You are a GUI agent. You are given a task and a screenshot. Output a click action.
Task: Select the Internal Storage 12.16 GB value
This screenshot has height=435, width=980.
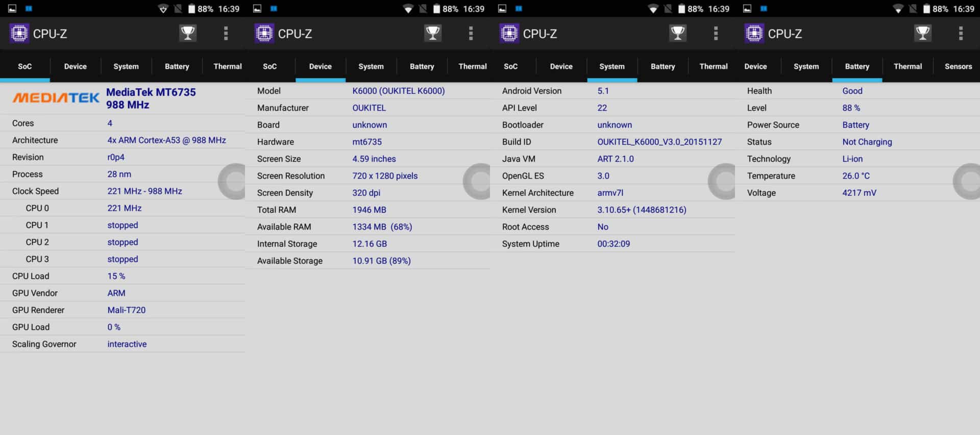(x=370, y=244)
